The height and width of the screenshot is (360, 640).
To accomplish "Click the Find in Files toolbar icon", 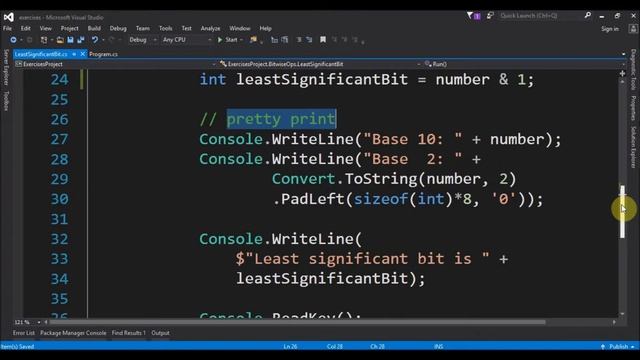I will [x=253, y=40].
